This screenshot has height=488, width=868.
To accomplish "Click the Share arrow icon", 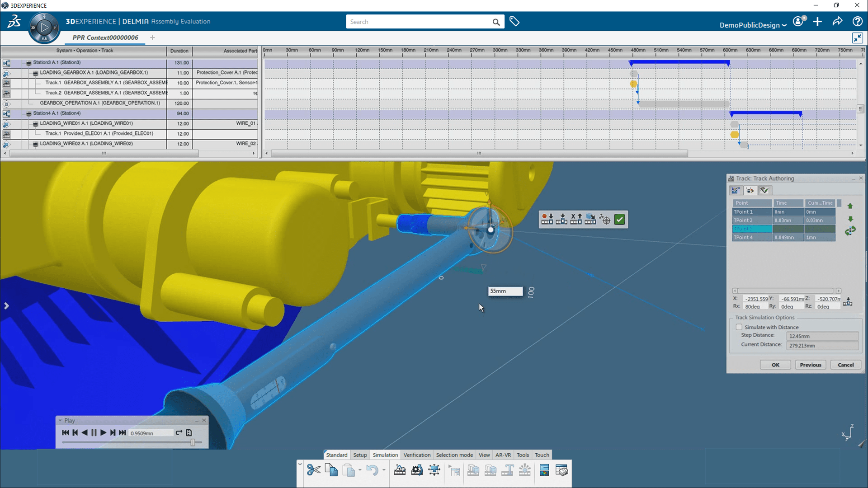I will (x=837, y=21).
